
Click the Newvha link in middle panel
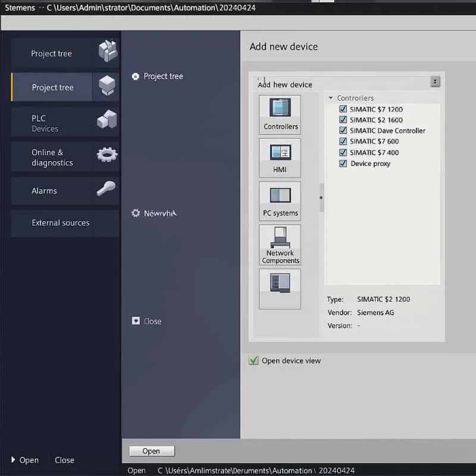(x=160, y=214)
